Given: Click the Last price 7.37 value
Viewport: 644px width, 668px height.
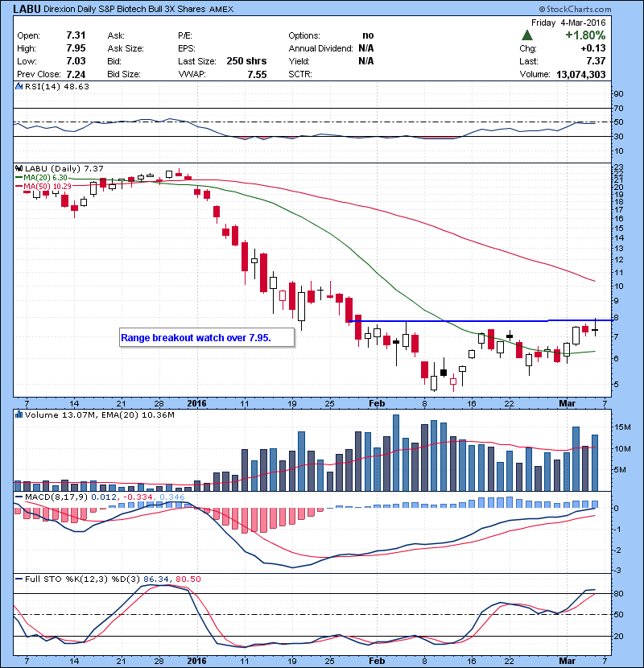Looking at the screenshot, I should (x=596, y=61).
